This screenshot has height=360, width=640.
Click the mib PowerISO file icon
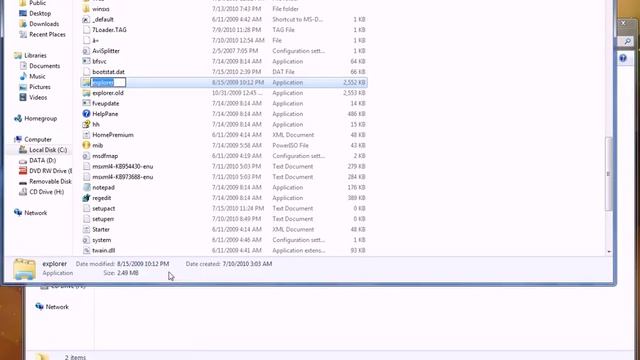point(86,146)
